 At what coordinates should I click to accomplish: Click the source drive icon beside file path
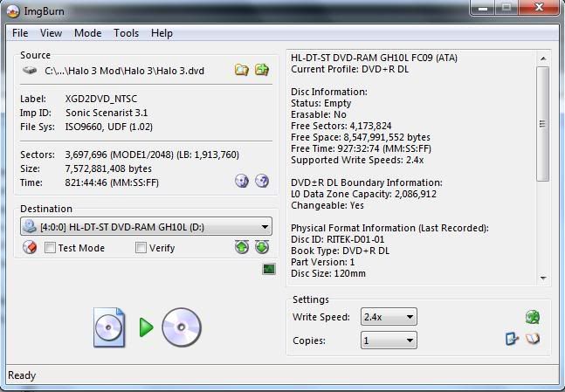(x=30, y=70)
